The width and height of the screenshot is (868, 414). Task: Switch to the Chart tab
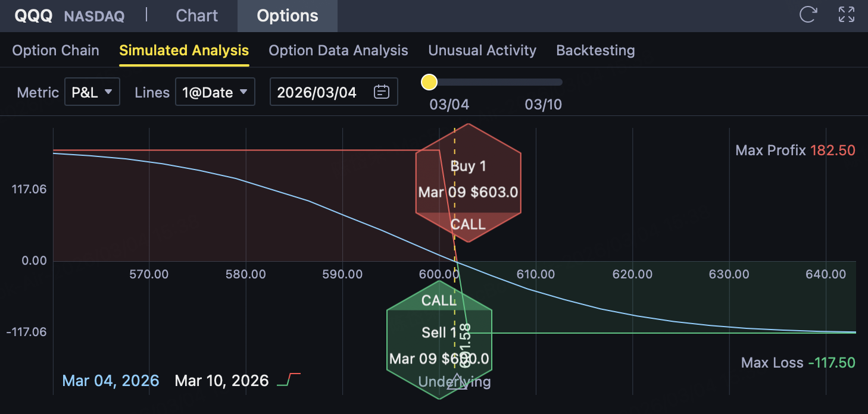point(197,16)
